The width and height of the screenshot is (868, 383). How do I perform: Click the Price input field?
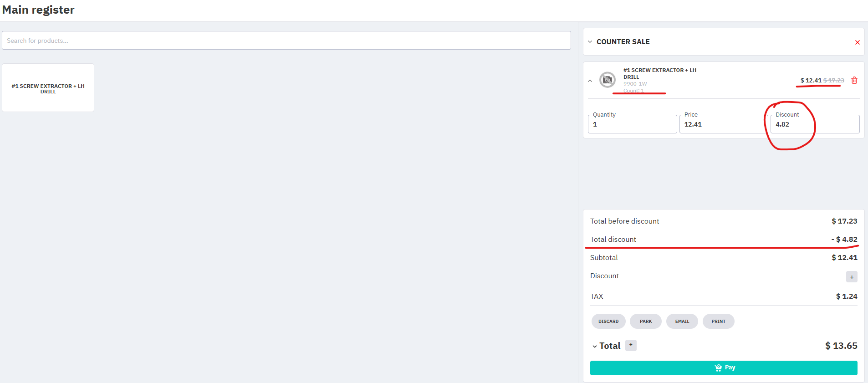pos(723,124)
